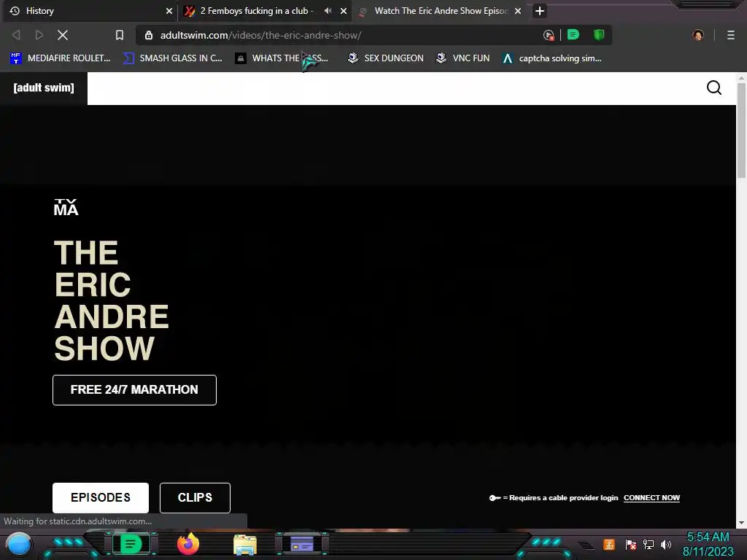Click the CONNECT NOW link

tap(651, 497)
